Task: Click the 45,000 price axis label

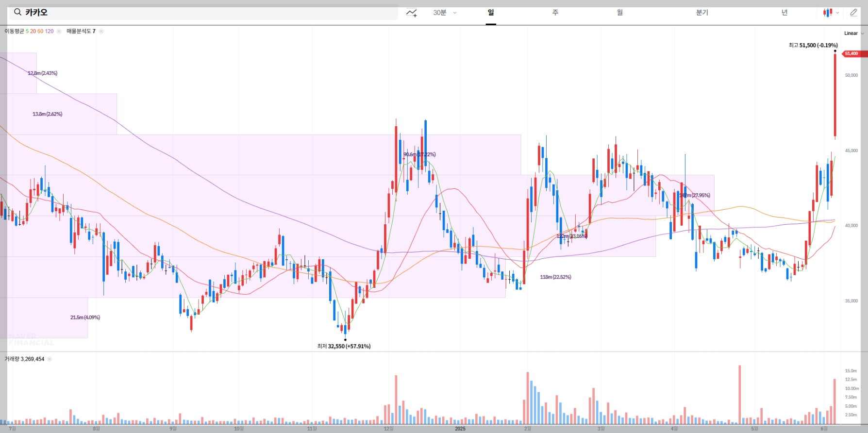Action: pos(851,150)
